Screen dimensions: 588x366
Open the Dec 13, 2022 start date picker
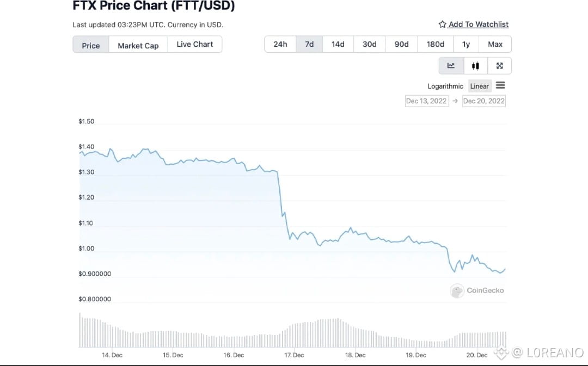426,101
